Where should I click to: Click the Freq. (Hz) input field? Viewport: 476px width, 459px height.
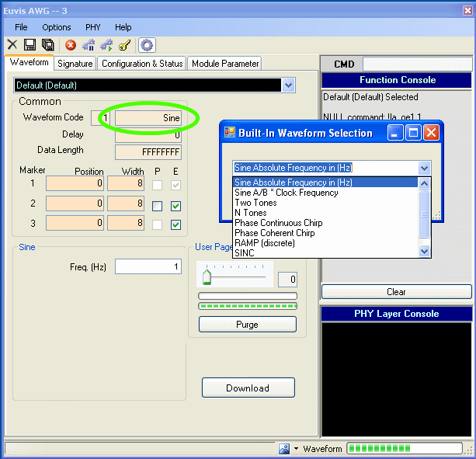pos(148,267)
